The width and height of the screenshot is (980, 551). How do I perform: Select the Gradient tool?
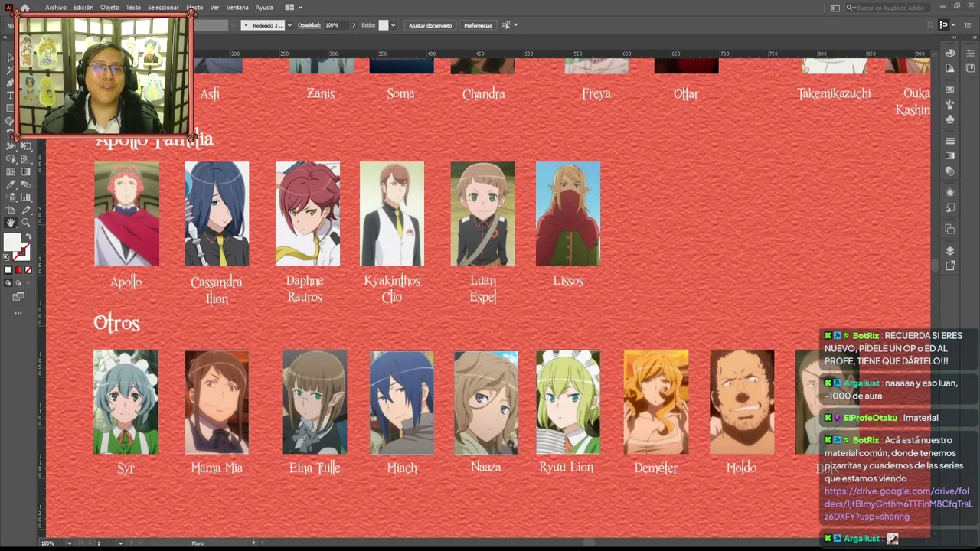pyautogui.click(x=25, y=172)
